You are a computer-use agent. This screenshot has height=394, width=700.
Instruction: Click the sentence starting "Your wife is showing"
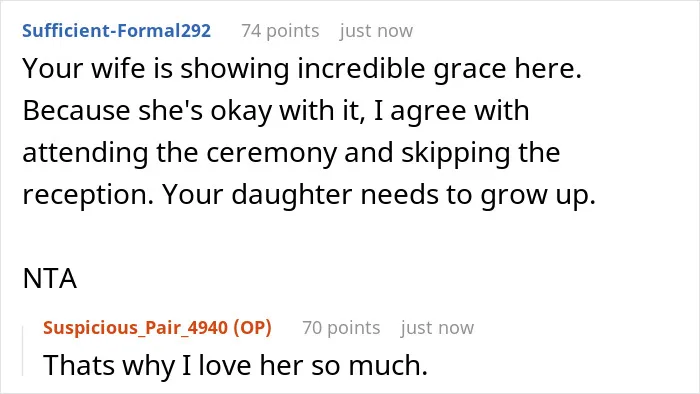tap(302, 69)
